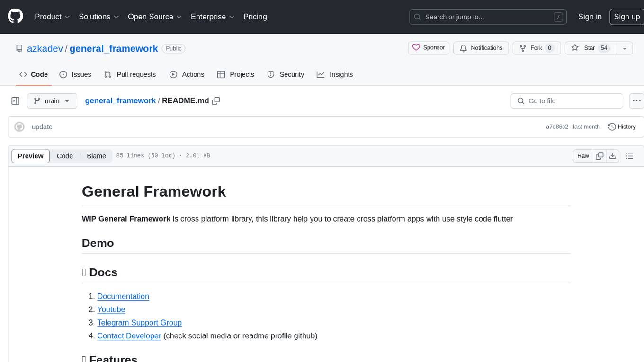
Task: Open the Youtube link
Action: pos(111,309)
